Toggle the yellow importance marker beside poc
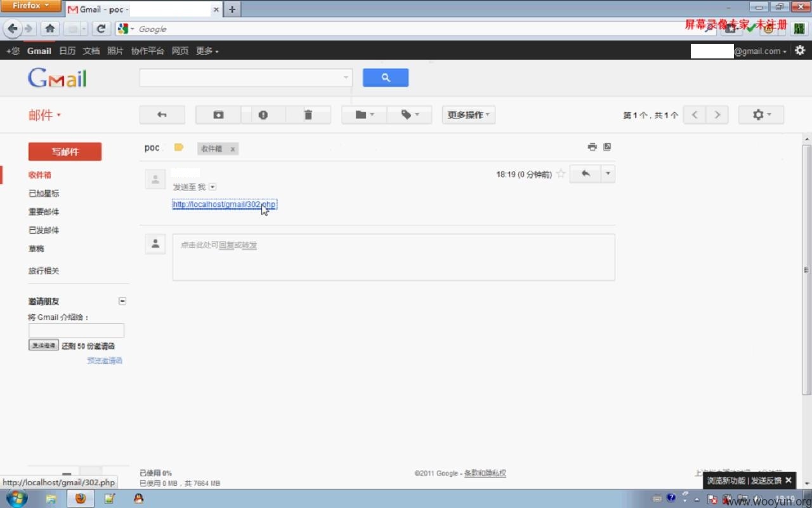 point(179,147)
